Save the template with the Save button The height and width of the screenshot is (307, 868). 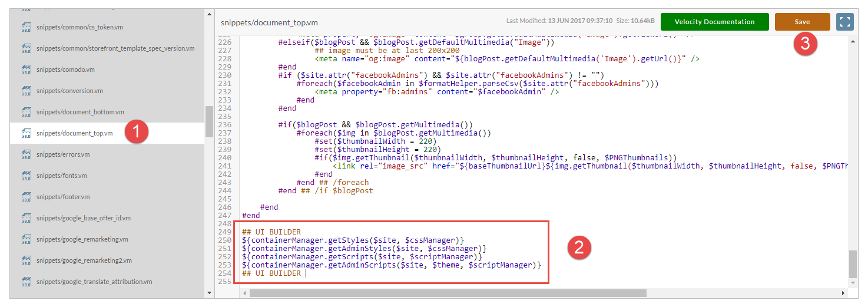click(802, 22)
